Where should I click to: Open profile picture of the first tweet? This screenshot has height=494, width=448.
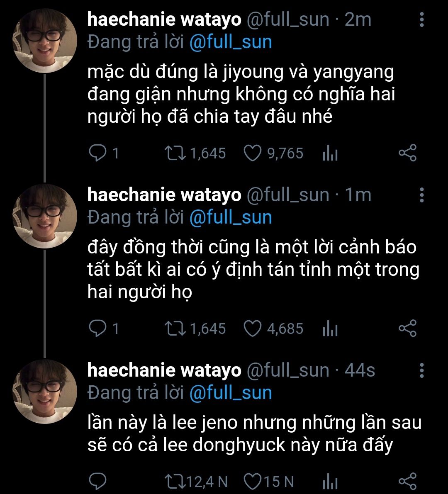45,40
